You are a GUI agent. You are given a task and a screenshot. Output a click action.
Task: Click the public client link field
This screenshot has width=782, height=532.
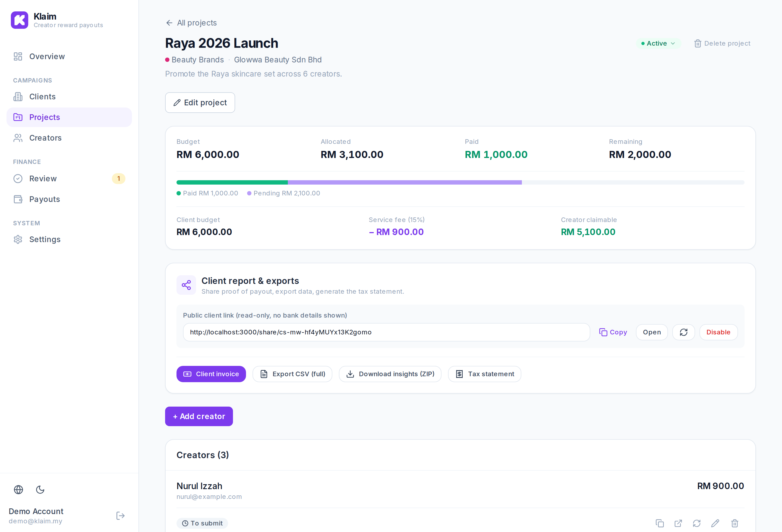(386, 332)
